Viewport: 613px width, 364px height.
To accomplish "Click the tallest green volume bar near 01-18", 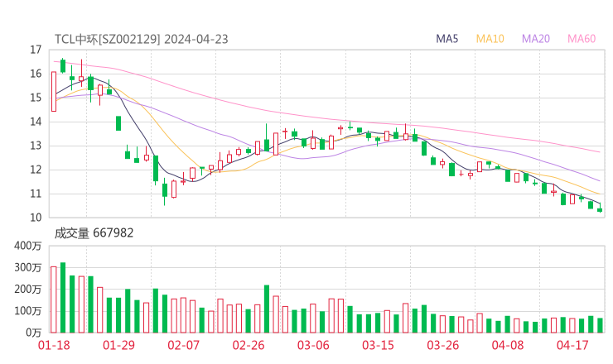I will tap(63, 298).
